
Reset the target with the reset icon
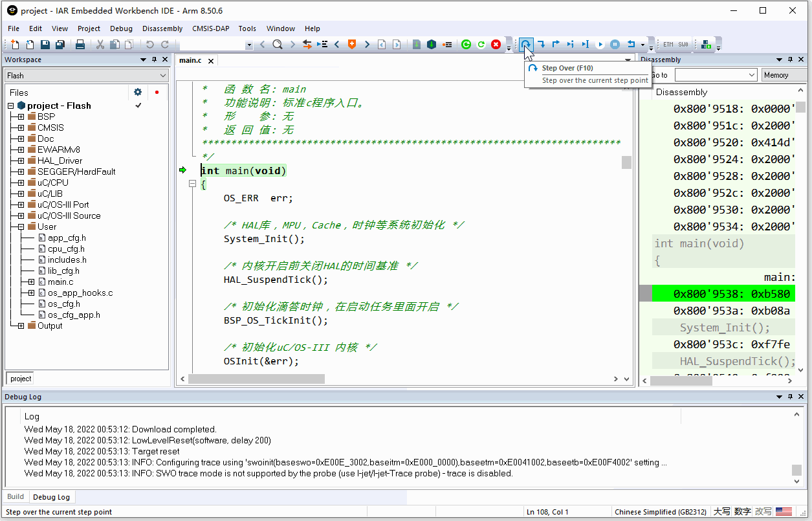(x=631, y=45)
